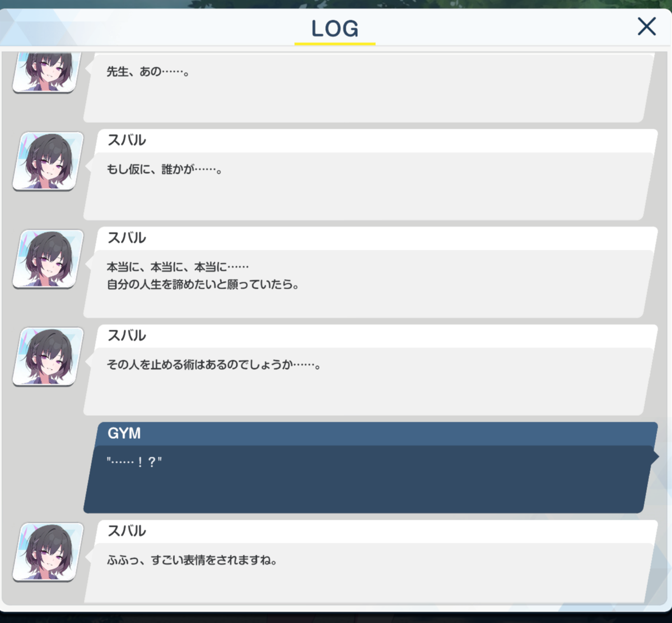The width and height of the screenshot is (672, 623).
Task: Click the arrow tip on GYM bubble
Action: point(656,456)
